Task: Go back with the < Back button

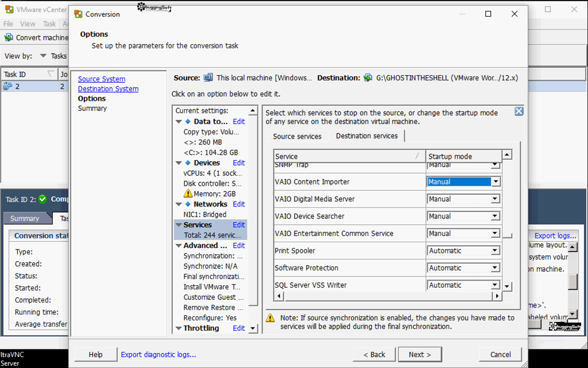Action: [x=374, y=354]
